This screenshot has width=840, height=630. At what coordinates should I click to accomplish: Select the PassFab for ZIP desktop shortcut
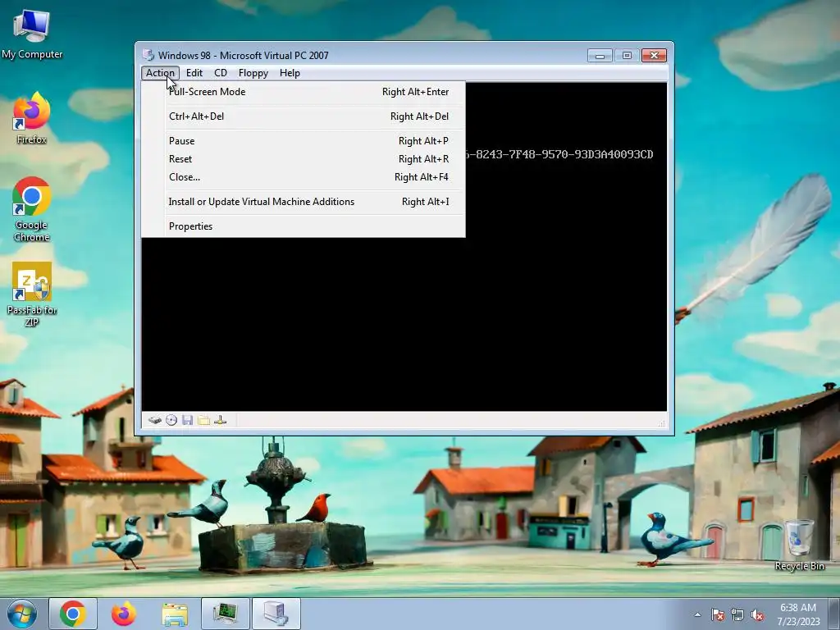(x=32, y=294)
